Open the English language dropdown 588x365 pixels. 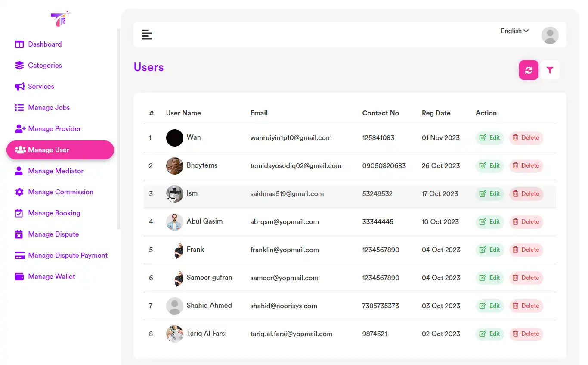[x=514, y=31]
